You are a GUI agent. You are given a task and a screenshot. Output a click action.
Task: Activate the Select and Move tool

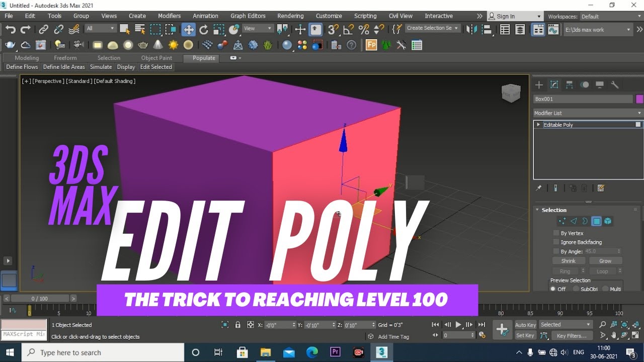pos(189,30)
